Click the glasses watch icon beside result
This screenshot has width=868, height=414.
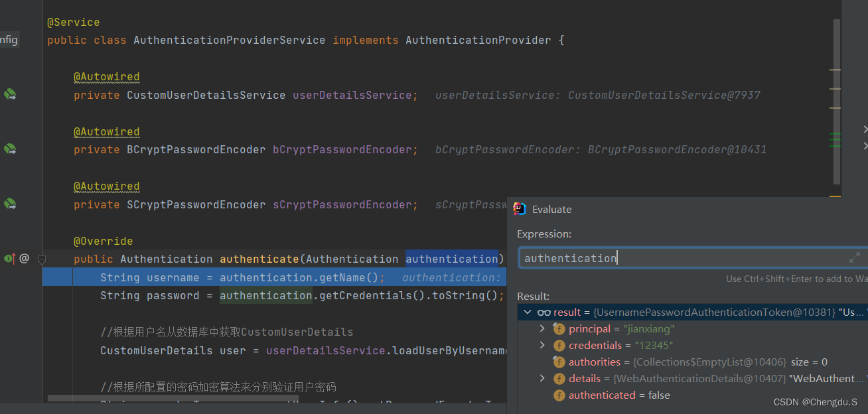(x=543, y=312)
